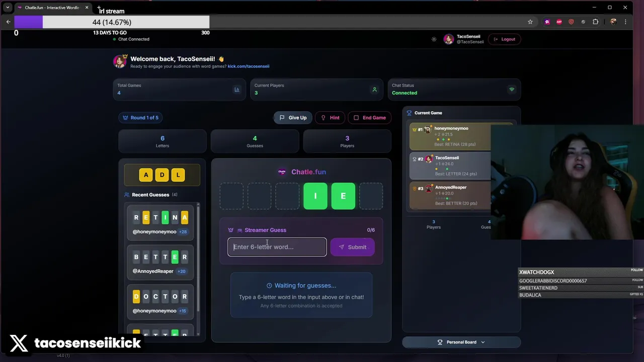The image size is (644, 362).
Task: Open the ABP extension icon
Action: click(x=559, y=22)
